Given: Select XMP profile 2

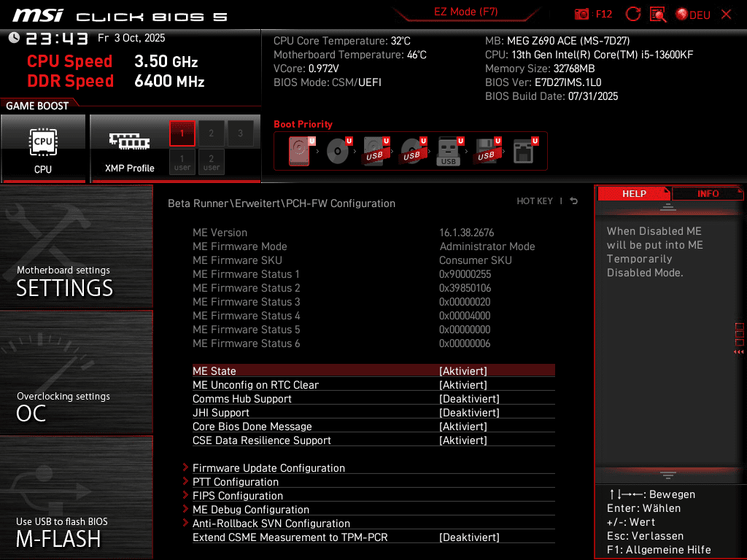Looking at the screenshot, I should (211, 133).
